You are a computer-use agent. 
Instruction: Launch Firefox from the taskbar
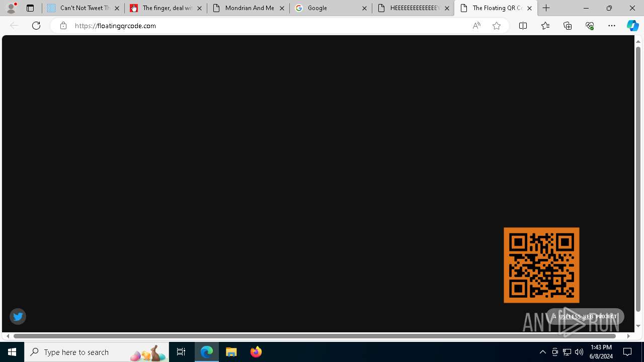(x=256, y=352)
